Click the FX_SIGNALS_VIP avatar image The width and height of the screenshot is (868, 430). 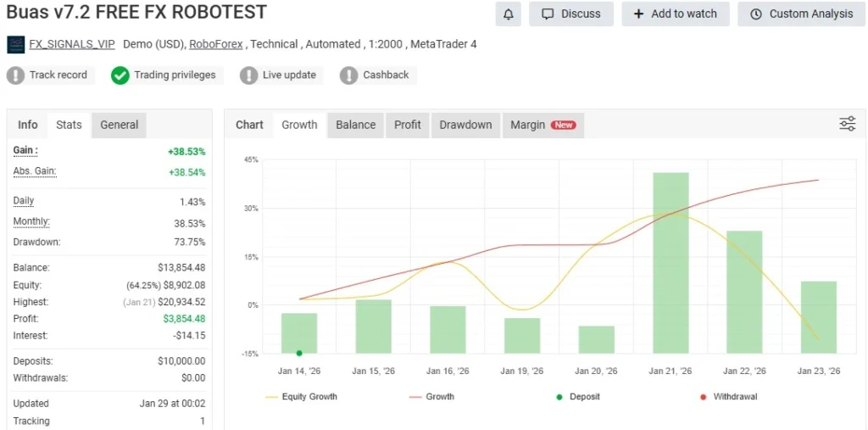(x=15, y=44)
